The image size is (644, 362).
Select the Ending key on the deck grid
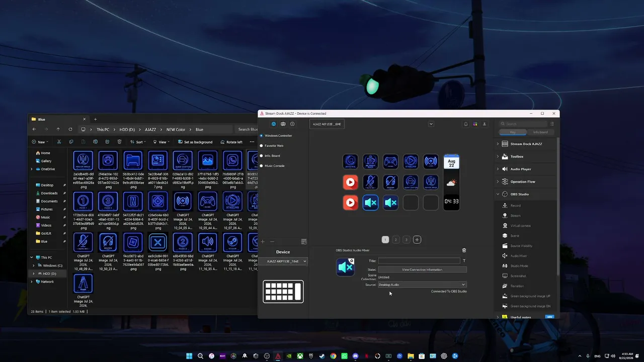351,161
